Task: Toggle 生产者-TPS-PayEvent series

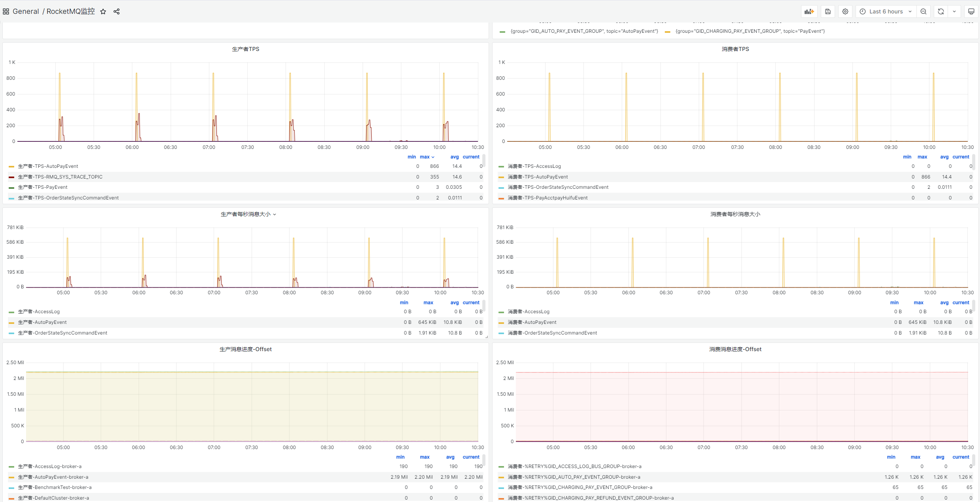Action: pyautogui.click(x=43, y=187)
